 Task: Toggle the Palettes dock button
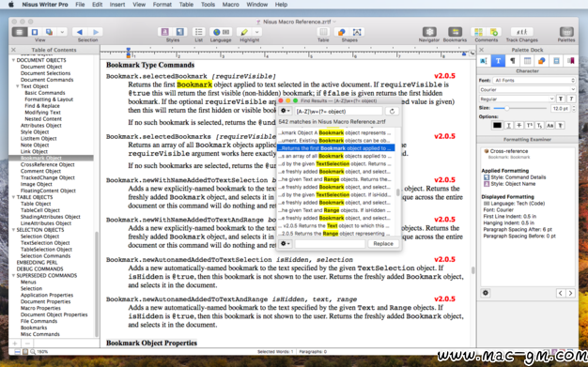(x=566, y=32)
